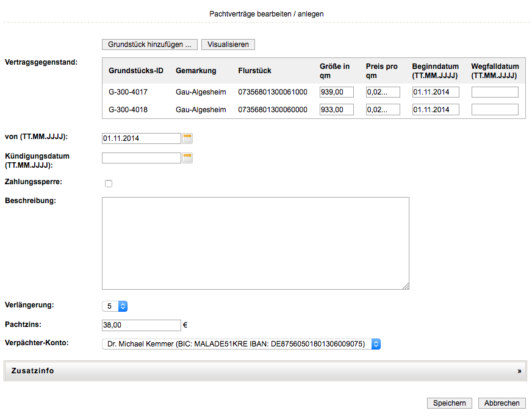Click Beginndatum field for G-300-4017
The height and width of the screenshot is (416, 532).
435,92
